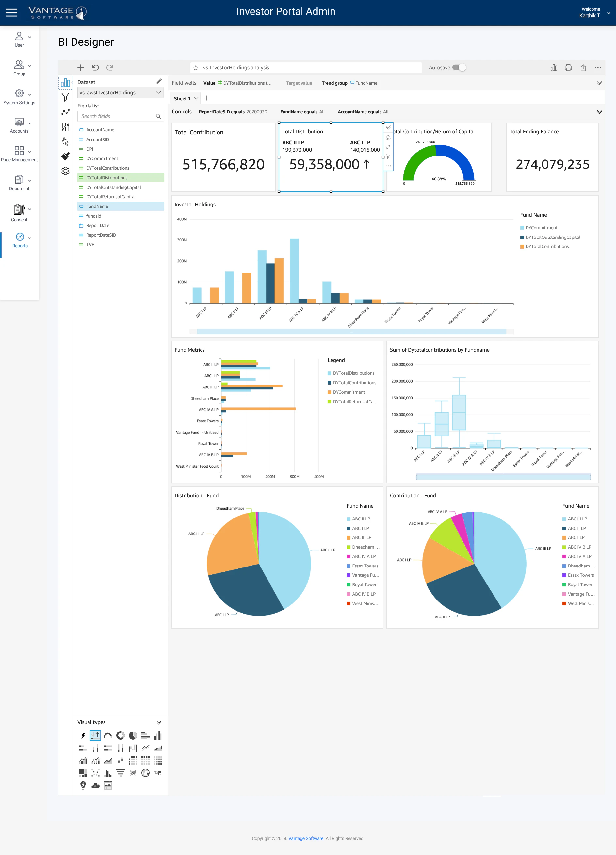
Task: Open the Themes brush icon
Action: 65,156
